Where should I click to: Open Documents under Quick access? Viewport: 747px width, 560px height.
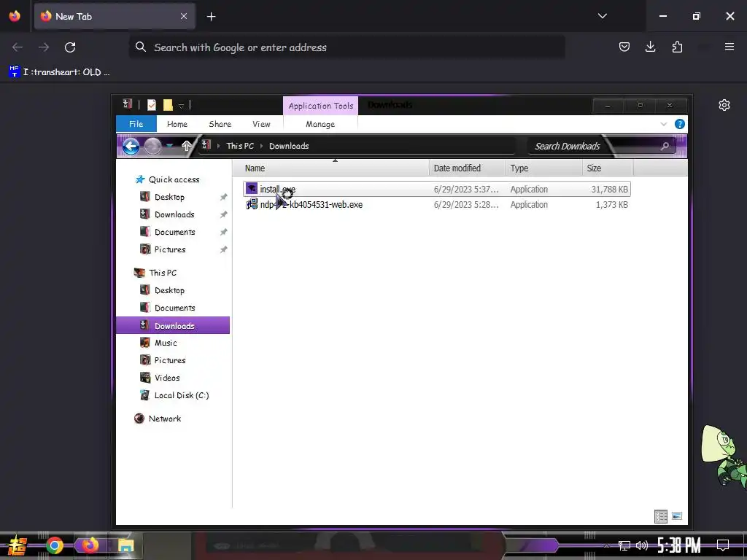click(174, 232)
